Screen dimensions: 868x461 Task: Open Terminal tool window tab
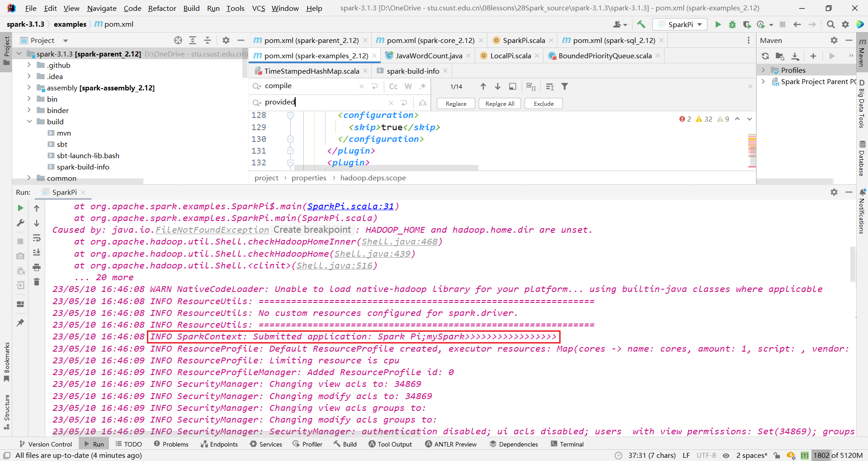pos(567,444)
